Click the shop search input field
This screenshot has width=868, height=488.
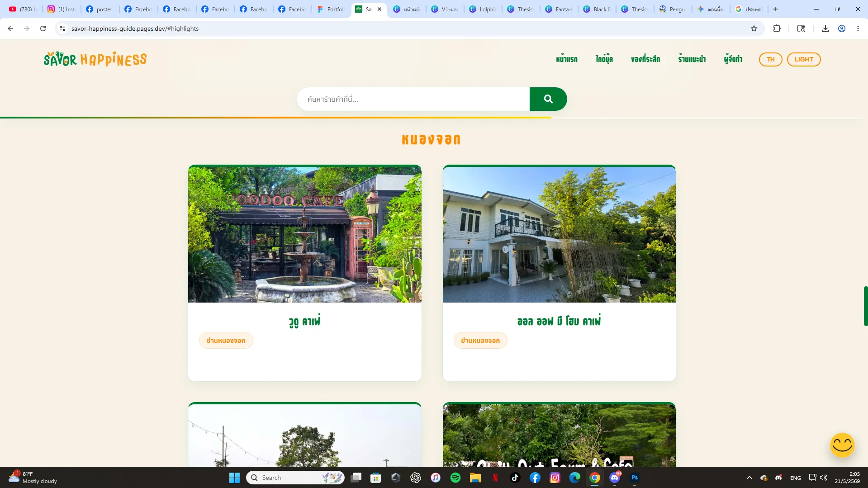(413, 99)
